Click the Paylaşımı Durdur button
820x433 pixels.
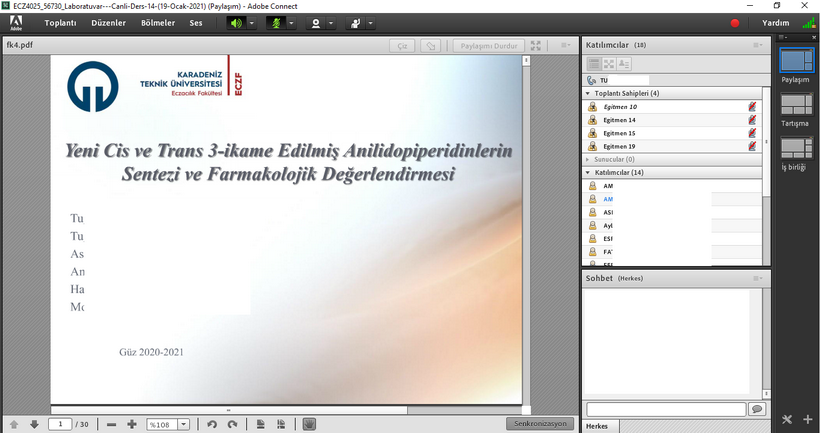488,45
